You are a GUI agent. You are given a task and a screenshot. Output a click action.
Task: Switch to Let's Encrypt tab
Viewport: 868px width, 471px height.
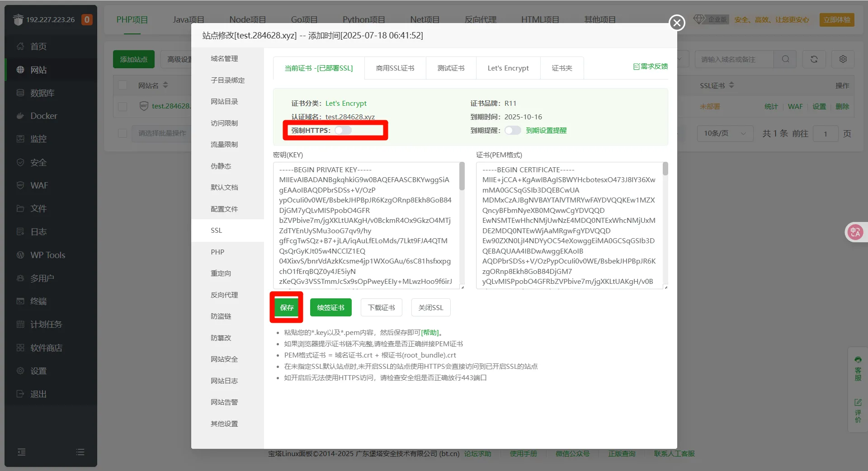click(508, 68)
